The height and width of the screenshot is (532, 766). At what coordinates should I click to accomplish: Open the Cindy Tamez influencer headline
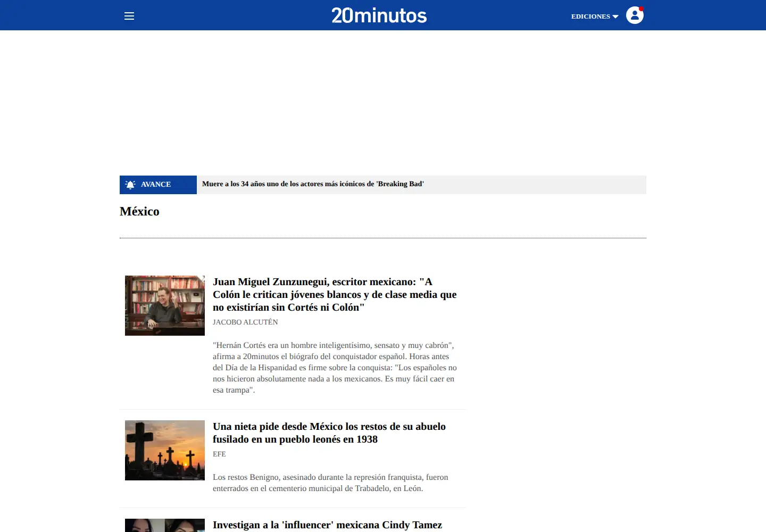327,525
